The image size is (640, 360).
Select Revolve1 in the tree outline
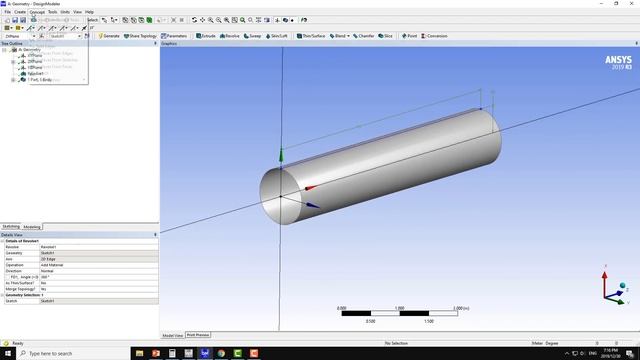36,74
